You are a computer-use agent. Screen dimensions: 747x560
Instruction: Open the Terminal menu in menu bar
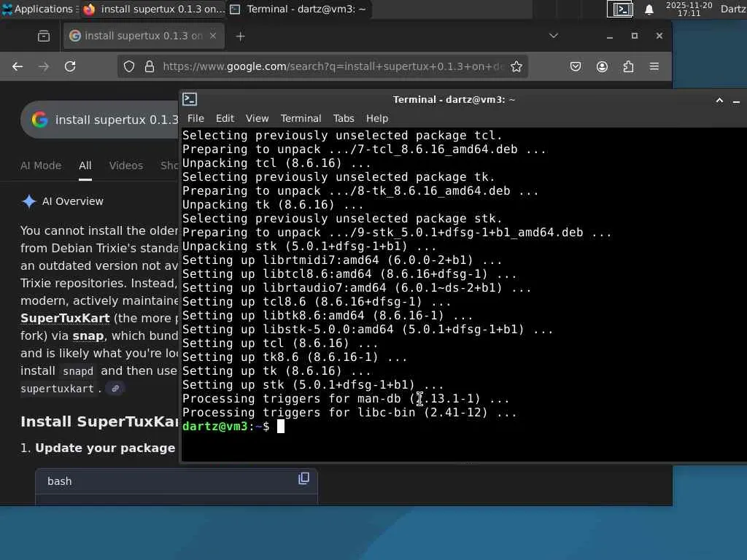[301, 119]
